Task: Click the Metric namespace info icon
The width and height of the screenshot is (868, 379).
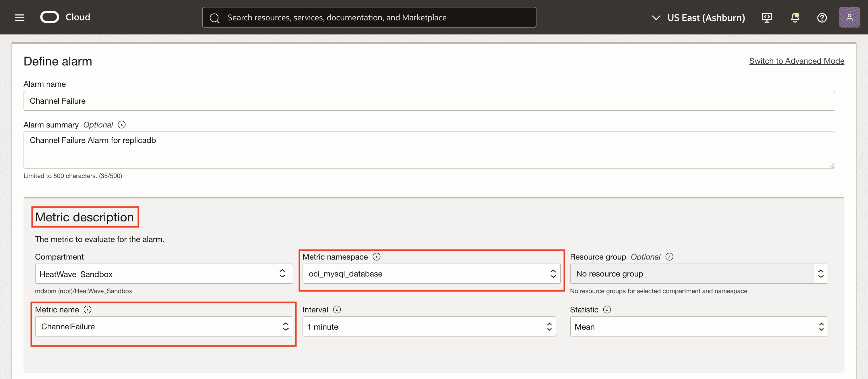Action: pos(376,257)
